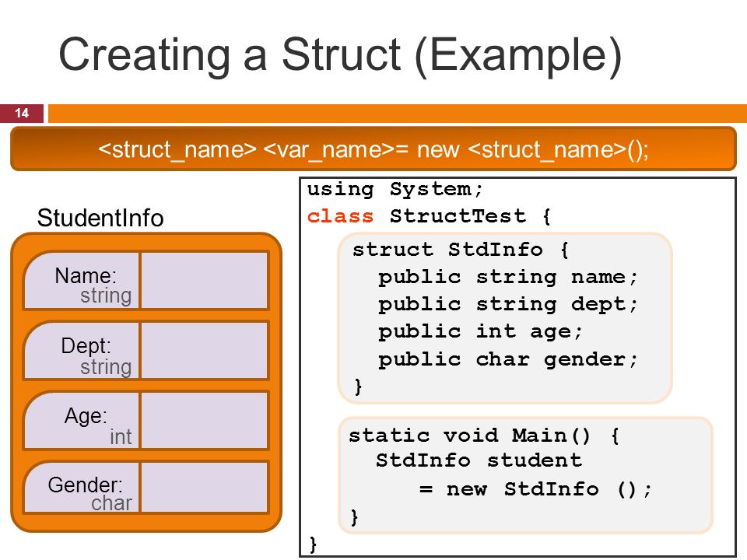
Task: Click the line "public string name;"
Action: [508, 277]
